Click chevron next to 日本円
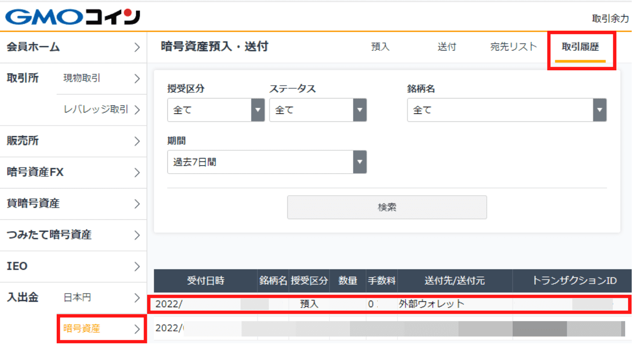This screenshot has width=644, height=352. pyautogui.click(x=137, y=298)
